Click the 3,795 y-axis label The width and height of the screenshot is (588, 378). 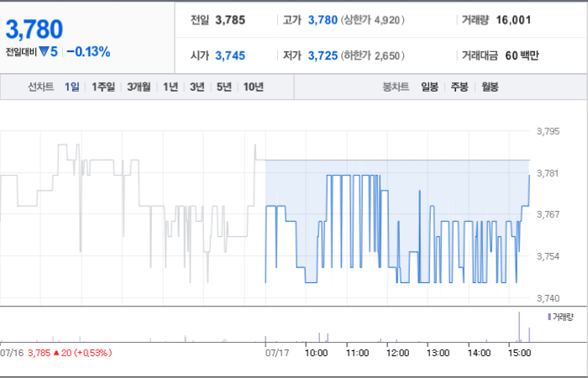548,131
